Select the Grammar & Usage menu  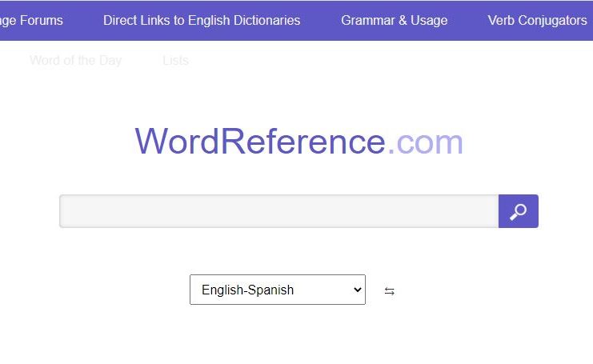pyautogui.click(x=394, y=20)
